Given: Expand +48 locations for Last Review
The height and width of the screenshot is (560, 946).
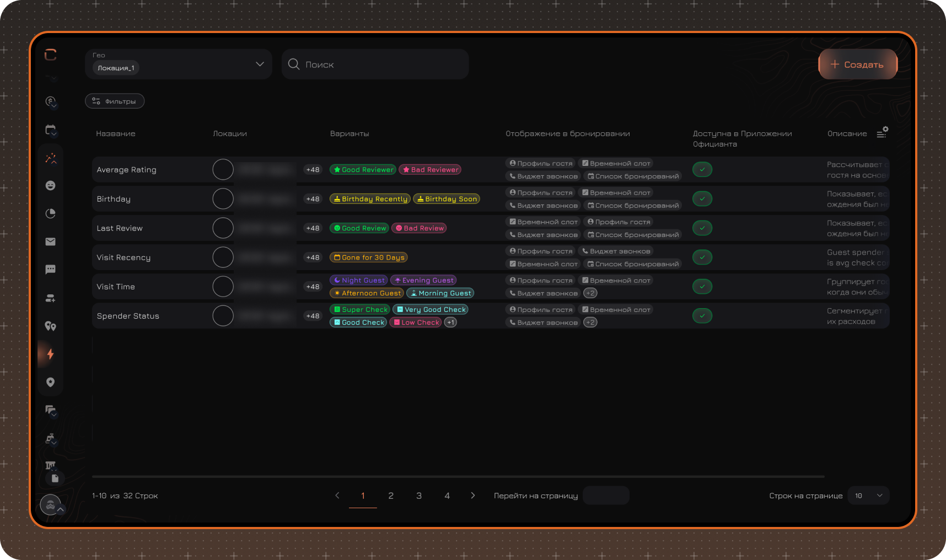Looking at the screenshot, I should coord(313,228).
